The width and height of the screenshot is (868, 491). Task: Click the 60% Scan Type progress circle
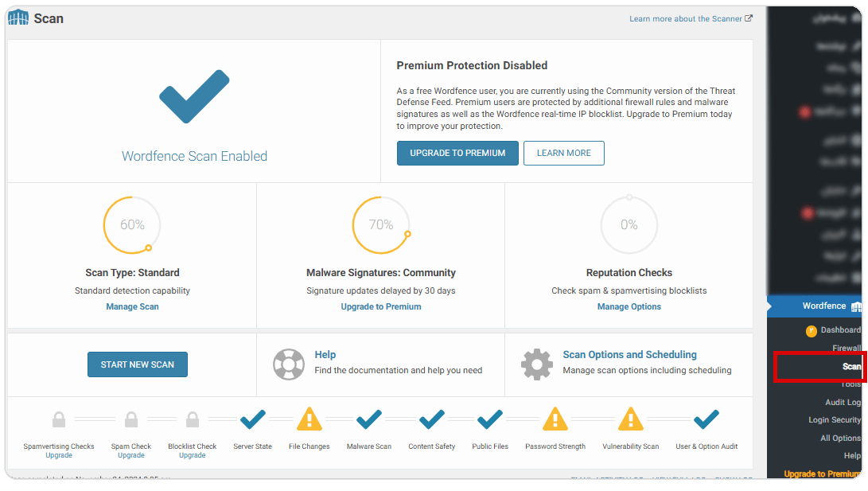tap(132, 225)
